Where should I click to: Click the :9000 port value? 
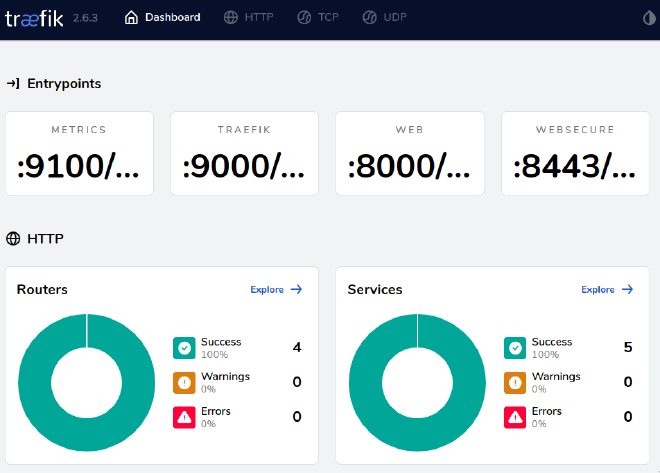click(x=243, y=166)
